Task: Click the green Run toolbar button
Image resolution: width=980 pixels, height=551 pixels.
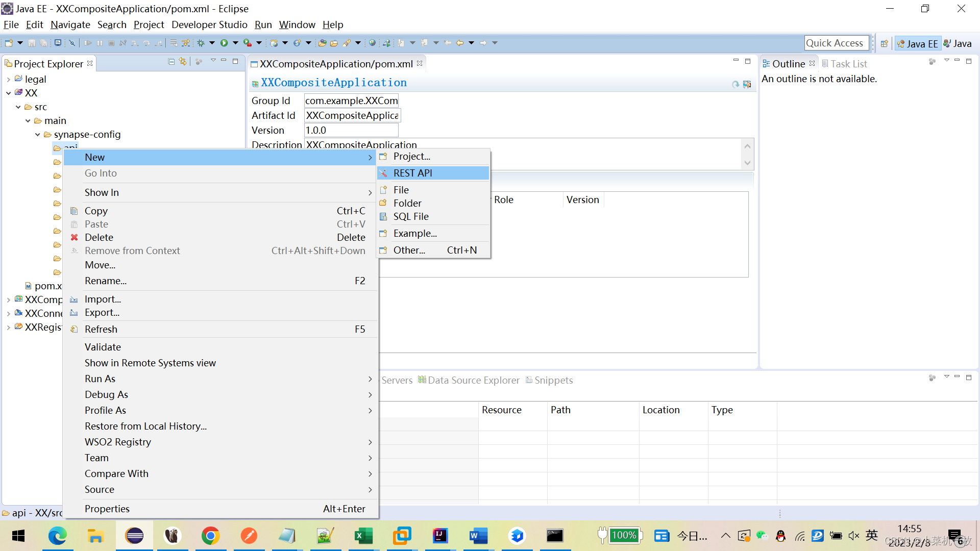Action: [224, 43]
